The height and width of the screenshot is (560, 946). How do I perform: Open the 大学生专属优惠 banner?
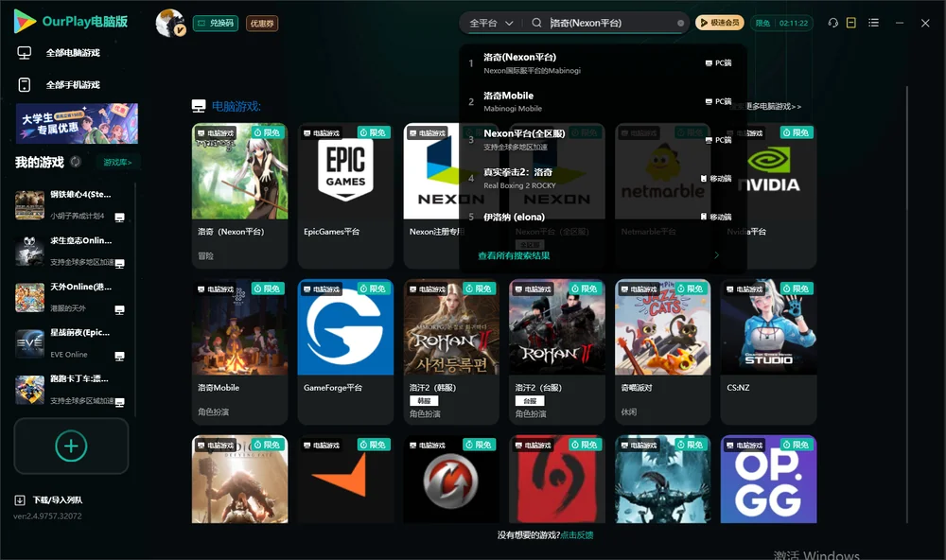click(x=78, y=123)
